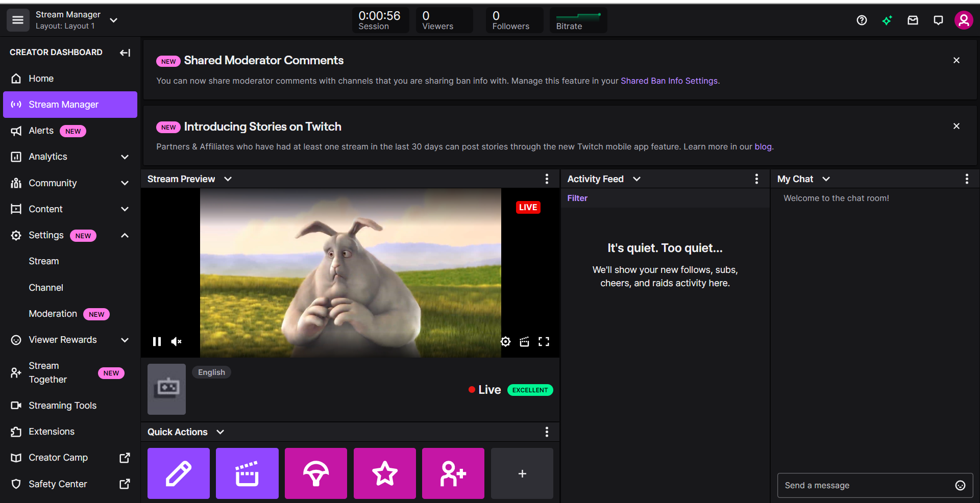The image size is (980, 503).
Task: Open Stream Together page
Action: click(70, 372)
